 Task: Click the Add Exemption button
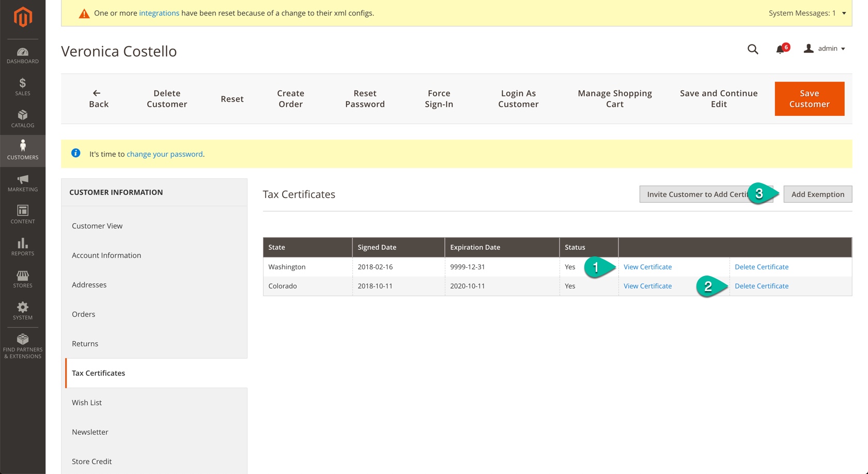[817, 194]
